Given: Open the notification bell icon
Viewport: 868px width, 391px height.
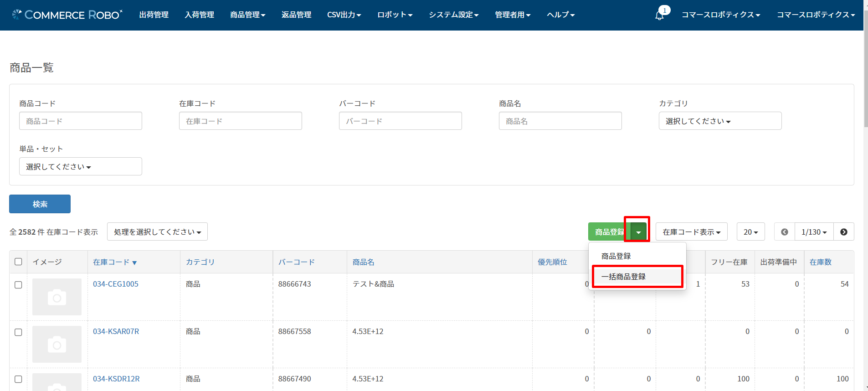Looking at the screenshot, I should 659,15.
